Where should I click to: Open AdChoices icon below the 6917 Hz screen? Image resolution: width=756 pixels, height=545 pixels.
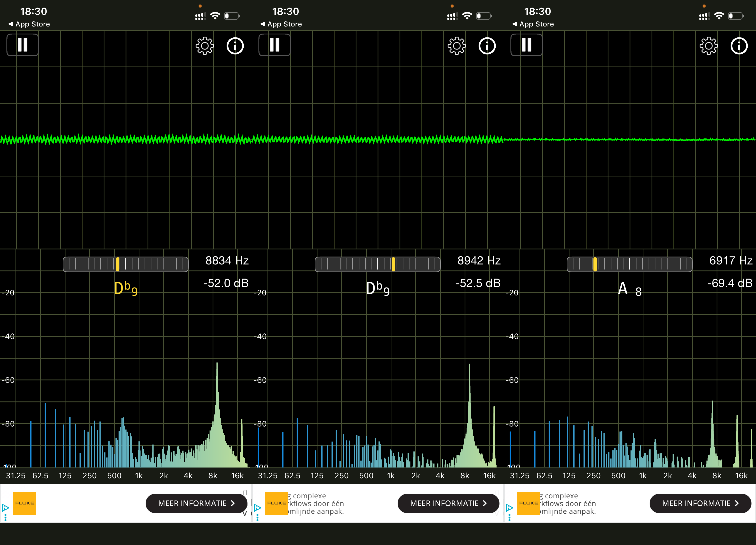(x=509, y=508)
